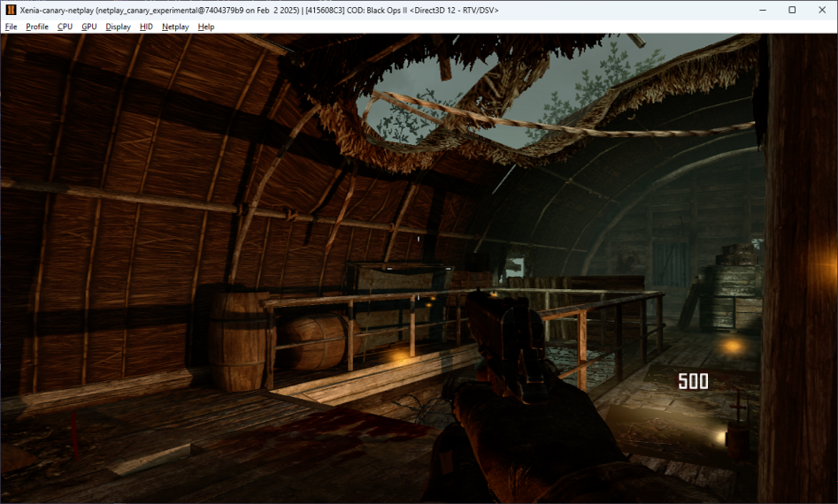Maximize the Xenia window
Image resolution: width=838 pixels, height=504 pixels.
[792, 10]
